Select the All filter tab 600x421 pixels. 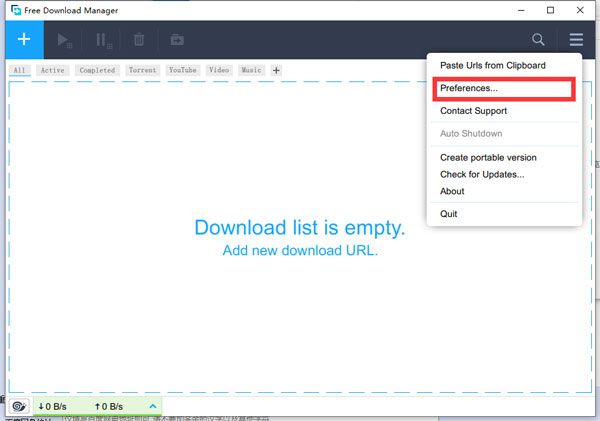coord(20,70)
